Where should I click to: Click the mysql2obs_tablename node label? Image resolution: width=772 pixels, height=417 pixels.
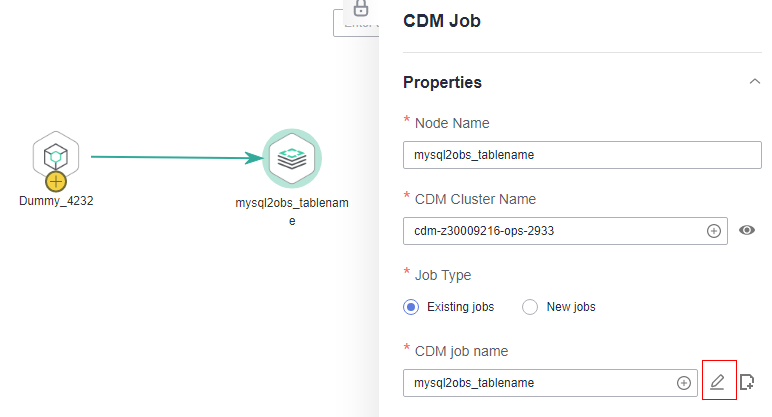tap(292, 212)
